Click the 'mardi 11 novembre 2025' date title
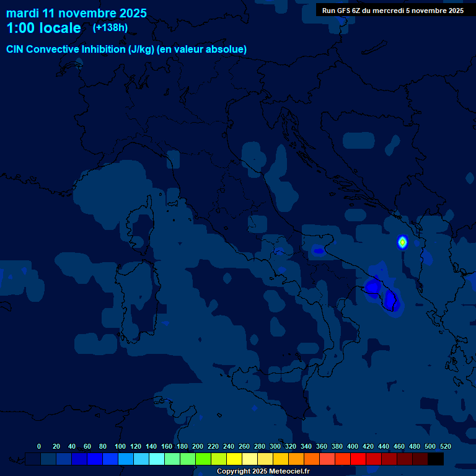 tap(76, 13)
